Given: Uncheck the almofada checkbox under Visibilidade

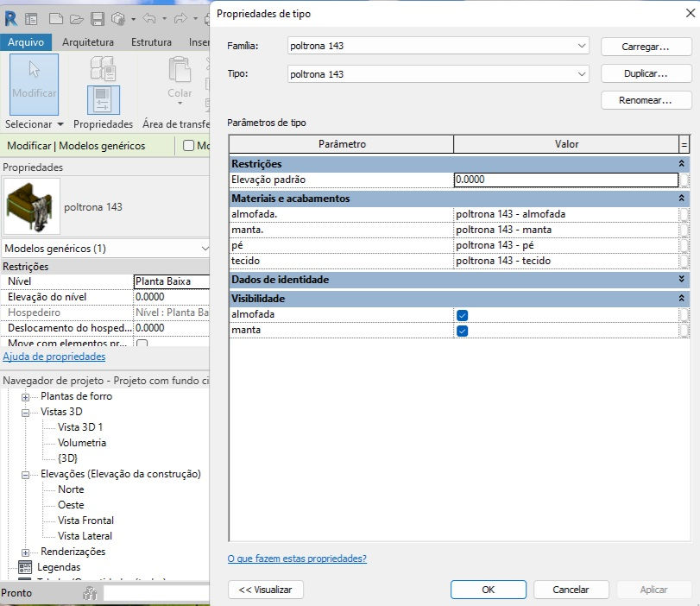Looking at the screenshot, I should coord(462,315).
